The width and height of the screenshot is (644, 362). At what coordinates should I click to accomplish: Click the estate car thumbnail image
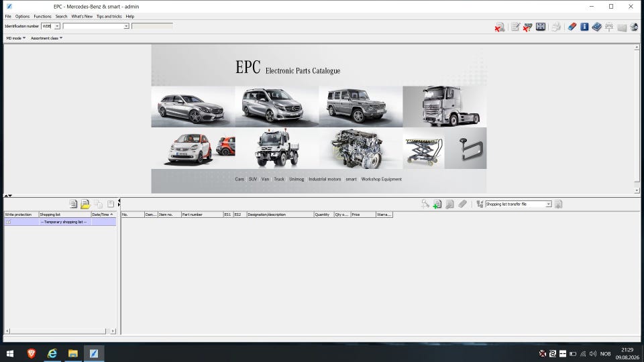193,107
